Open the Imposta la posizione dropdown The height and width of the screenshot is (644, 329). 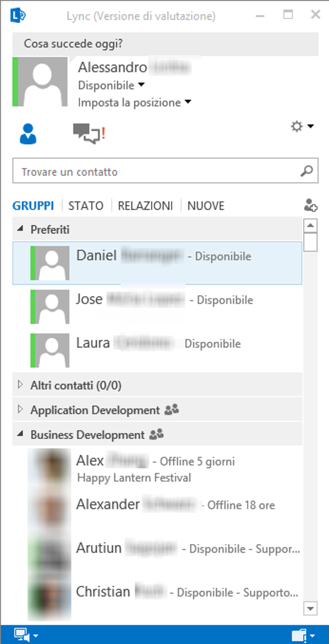pos(135,102)
